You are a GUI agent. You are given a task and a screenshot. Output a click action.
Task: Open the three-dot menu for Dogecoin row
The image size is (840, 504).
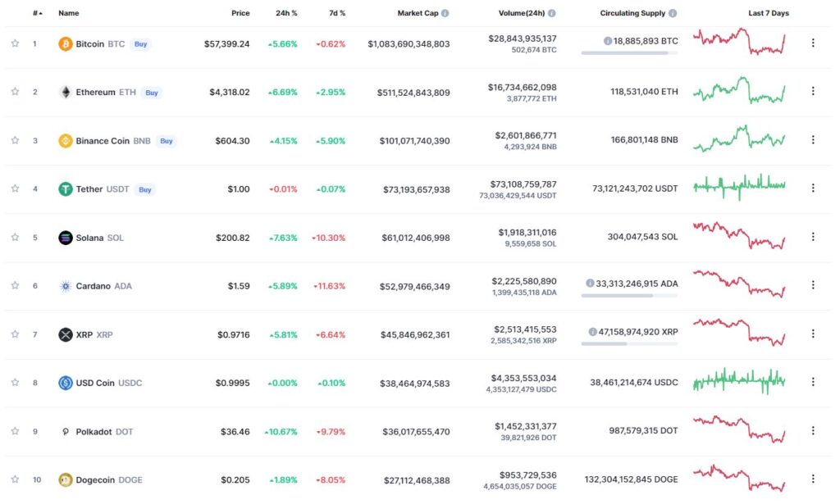[x=813, y=479]
